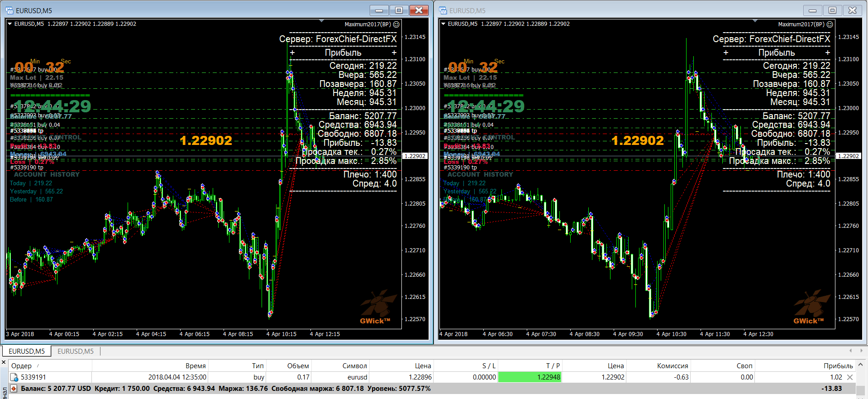This screenshot has height=399, width=868.
Task: Click the Maximum2017(BP) smiley icon in right chart
Action: point(830,24)
